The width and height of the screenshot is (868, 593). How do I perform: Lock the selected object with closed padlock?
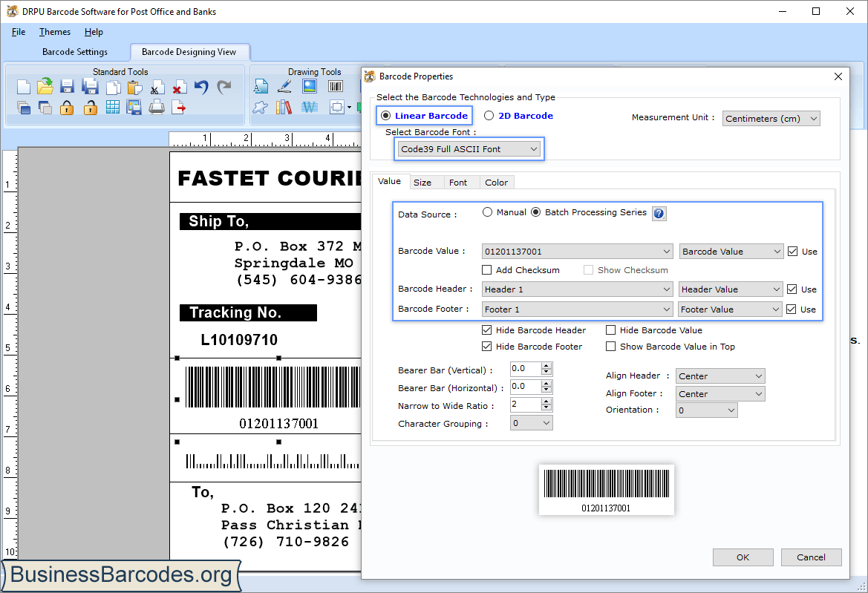pyautogui.click(x=67, y=108)
